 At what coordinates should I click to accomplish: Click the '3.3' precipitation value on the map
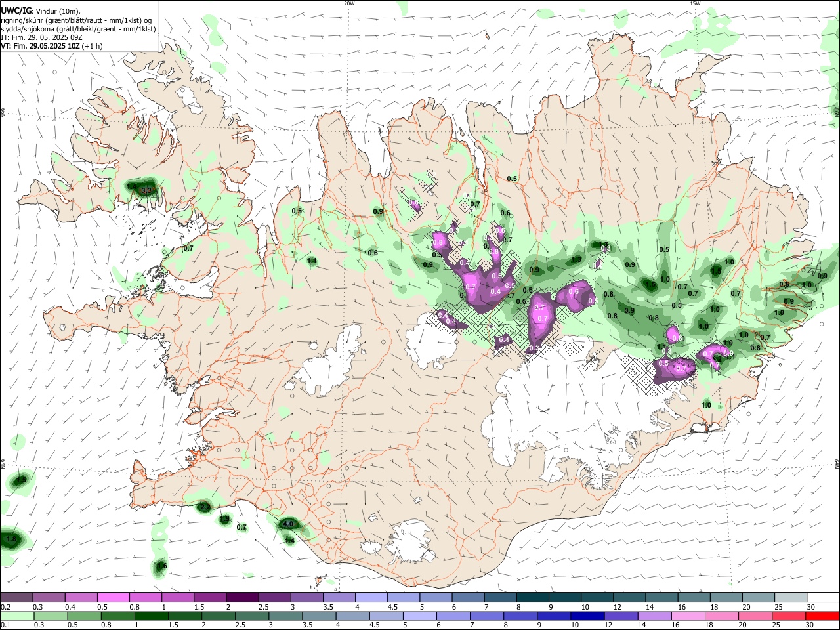(x=147, y=190)
